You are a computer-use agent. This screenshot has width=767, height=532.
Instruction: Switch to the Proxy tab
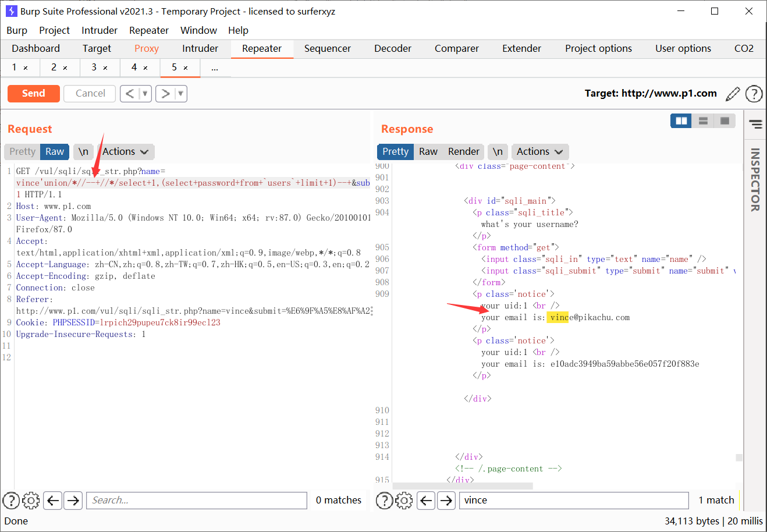[147, 48]
